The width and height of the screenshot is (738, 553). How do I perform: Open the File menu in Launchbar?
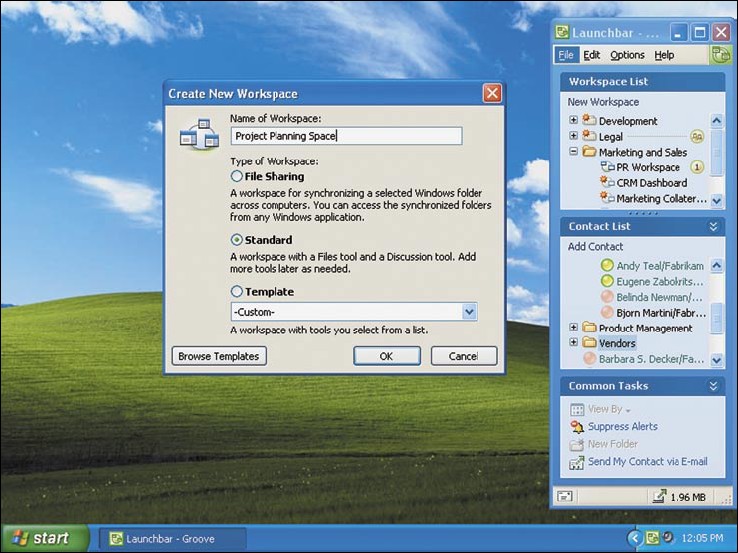click(x=566, y=55)
